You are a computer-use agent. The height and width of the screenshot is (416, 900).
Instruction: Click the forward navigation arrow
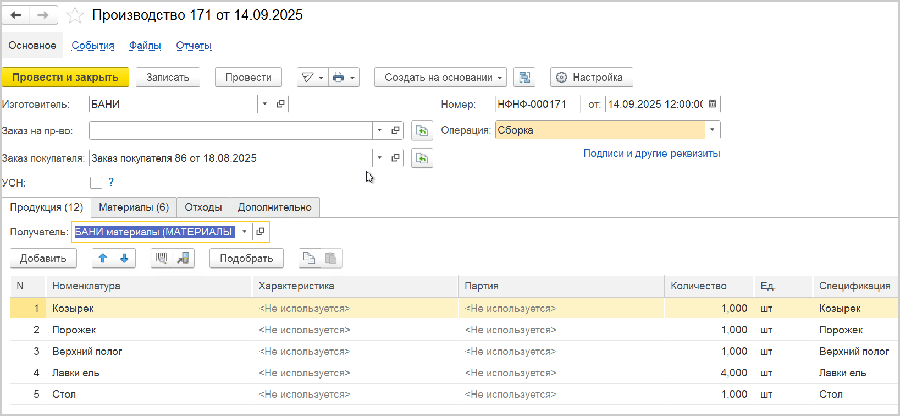pyautogui.click(x=42, y=16)
